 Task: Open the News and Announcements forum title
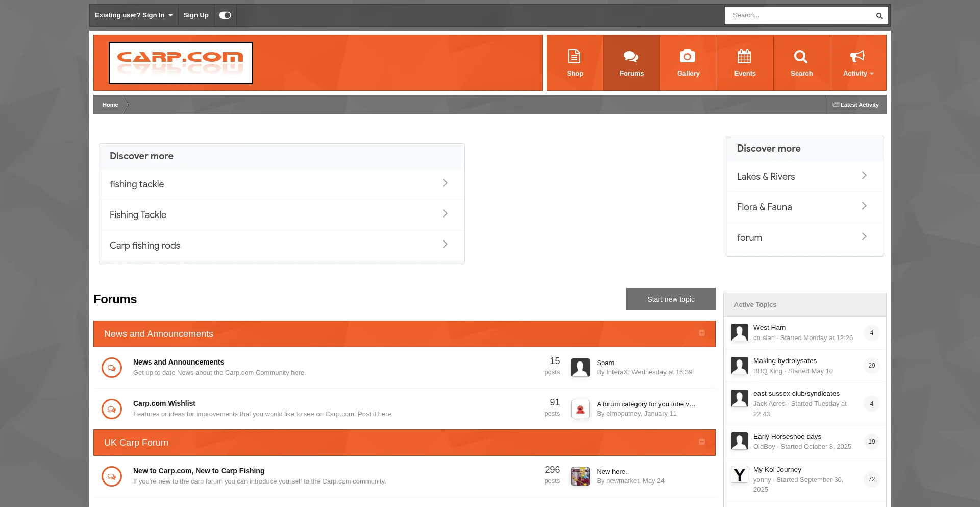tap(179, 362)
